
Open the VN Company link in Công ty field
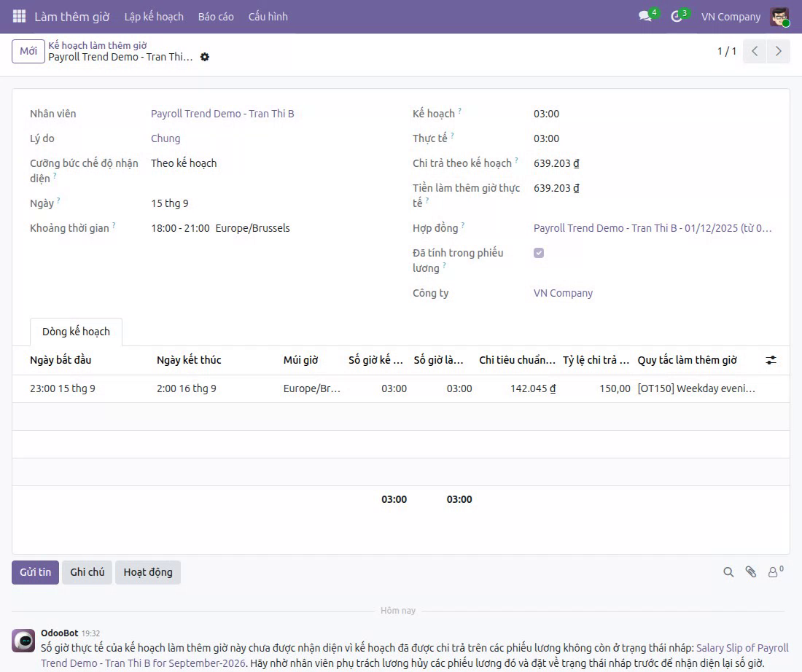point(563,293)
